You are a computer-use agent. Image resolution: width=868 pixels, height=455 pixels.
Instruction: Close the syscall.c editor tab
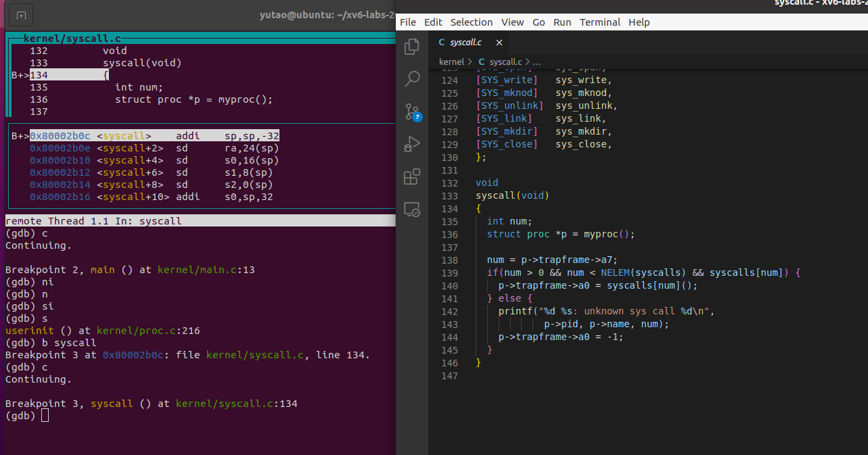point(499,43)
